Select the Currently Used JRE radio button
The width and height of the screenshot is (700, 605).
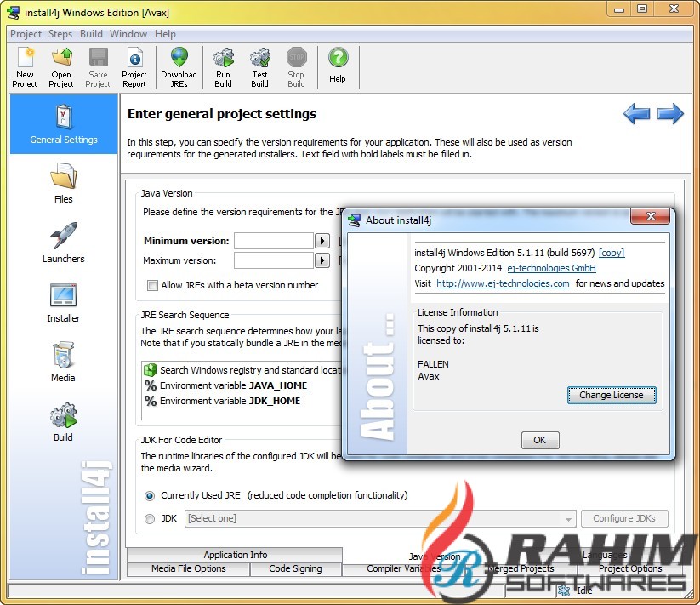point(150,495)
